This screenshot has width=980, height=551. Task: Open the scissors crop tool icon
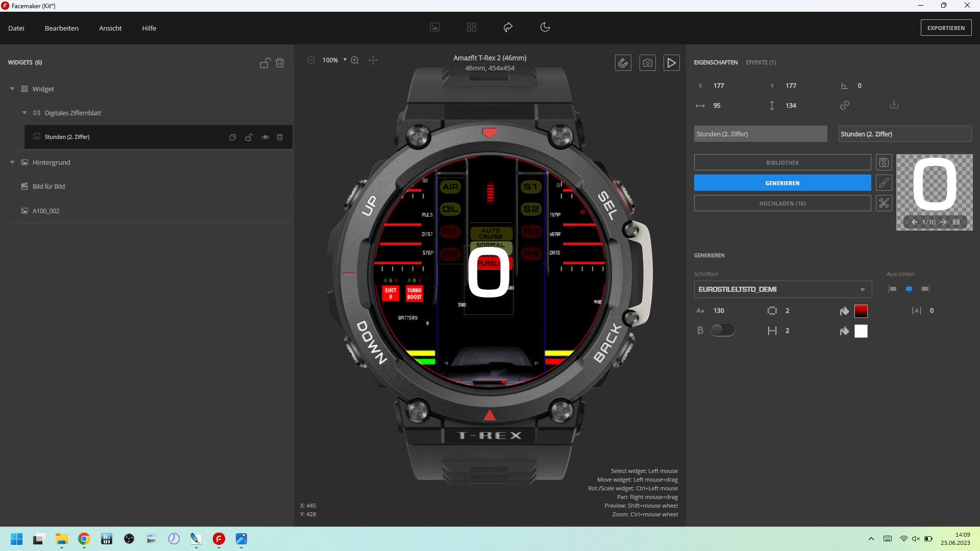click(x=884, y=203)
